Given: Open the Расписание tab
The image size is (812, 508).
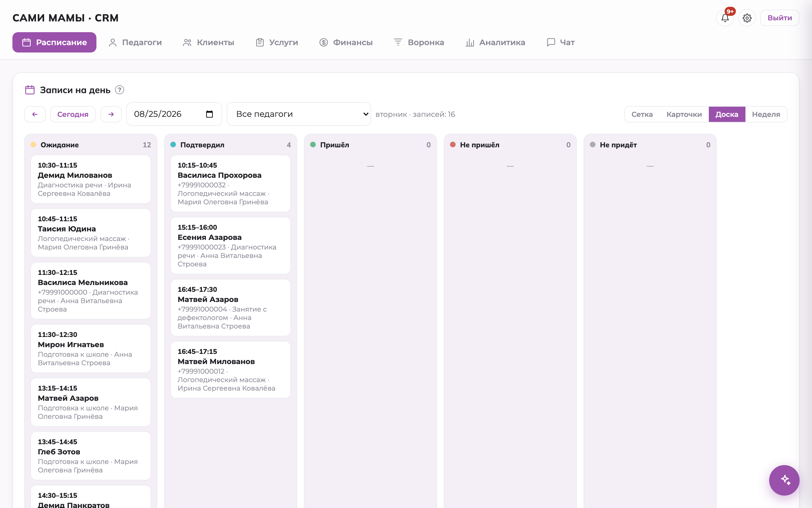Looking at the screenshot, I should 54,42.
